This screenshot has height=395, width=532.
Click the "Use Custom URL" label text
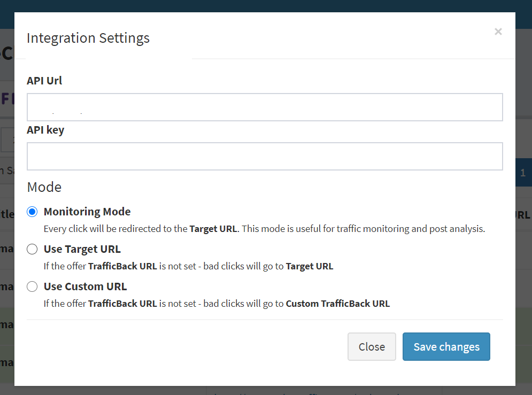tap(85, 286)
